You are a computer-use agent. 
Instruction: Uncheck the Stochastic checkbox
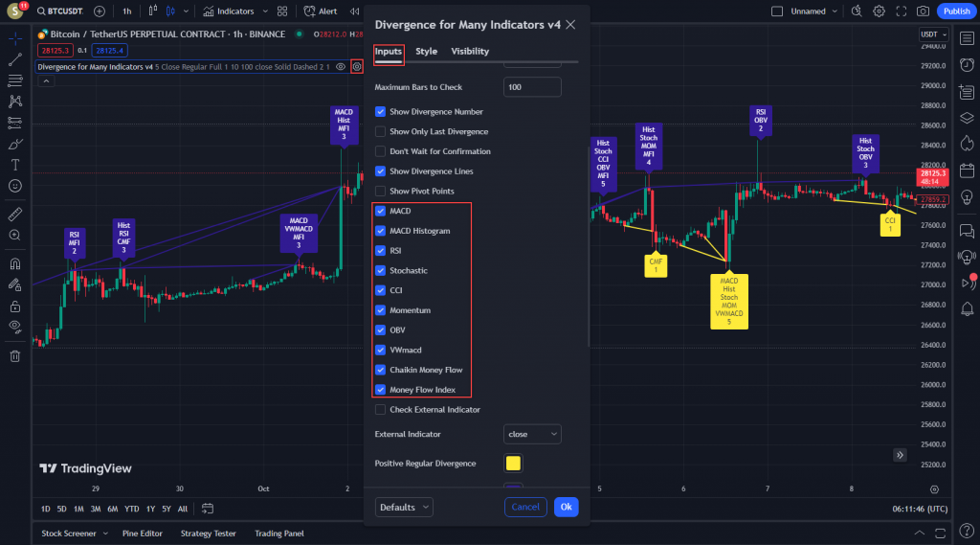click(380, 270)
